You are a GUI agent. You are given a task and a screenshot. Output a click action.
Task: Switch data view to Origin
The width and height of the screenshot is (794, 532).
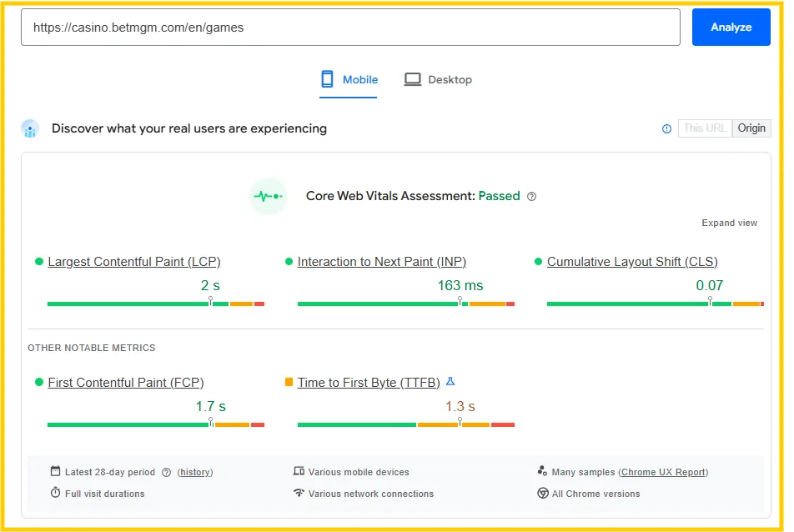[x=751, y=128]
